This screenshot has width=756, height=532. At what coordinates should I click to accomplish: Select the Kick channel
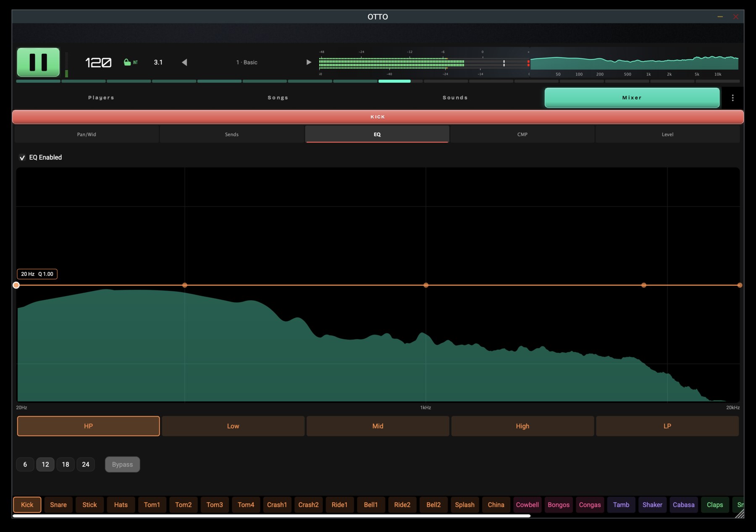click(x=27, y=505)
